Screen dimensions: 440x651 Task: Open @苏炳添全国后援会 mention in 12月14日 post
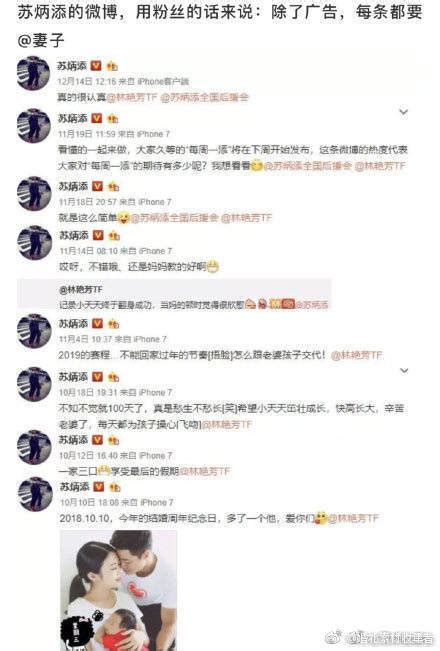[205, 97]
